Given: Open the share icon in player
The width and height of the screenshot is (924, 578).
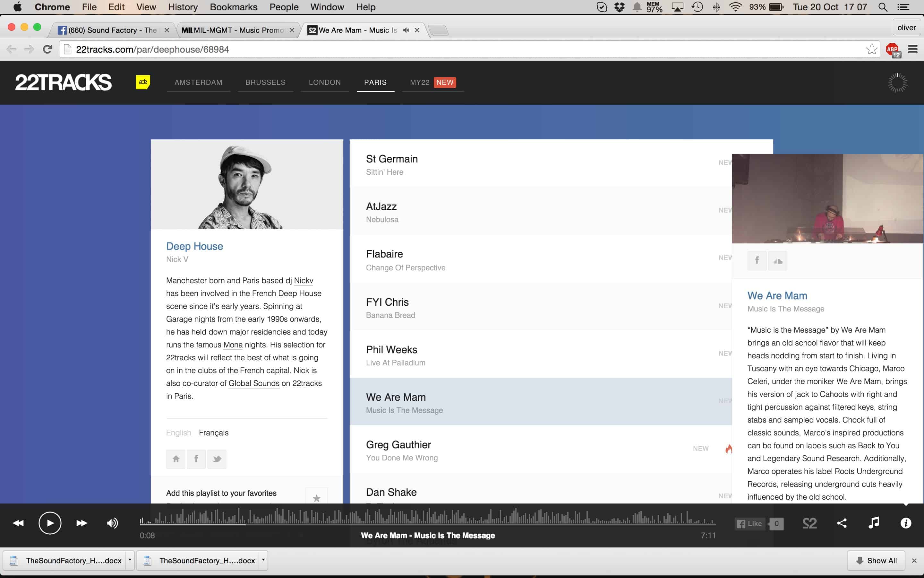Looking at the screenshot, I should tap(842, 523).
